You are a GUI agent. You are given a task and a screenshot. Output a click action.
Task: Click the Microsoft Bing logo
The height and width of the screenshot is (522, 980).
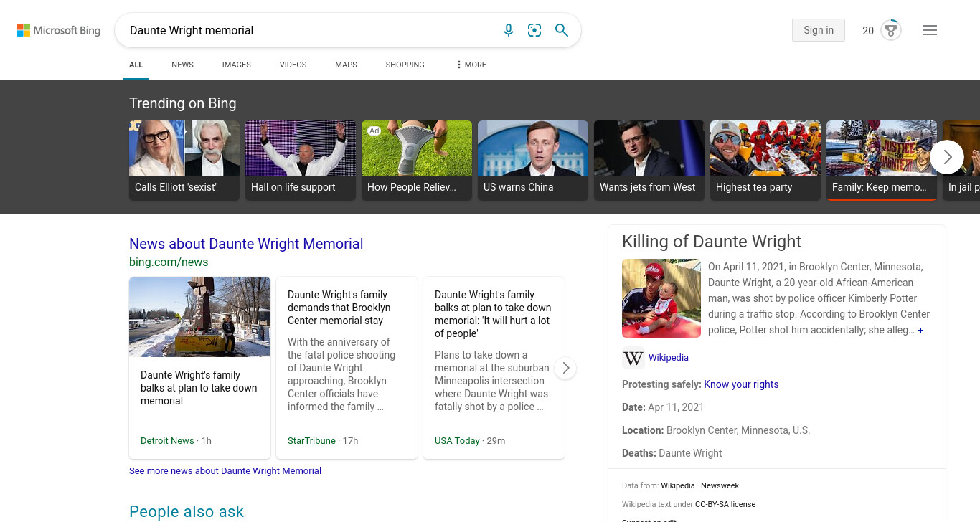click(59, 30)
